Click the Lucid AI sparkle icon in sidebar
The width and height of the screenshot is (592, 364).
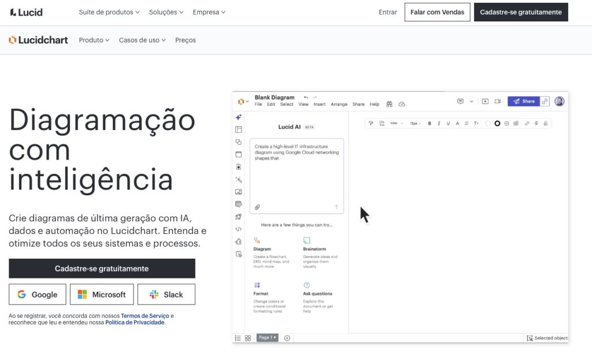238,117
